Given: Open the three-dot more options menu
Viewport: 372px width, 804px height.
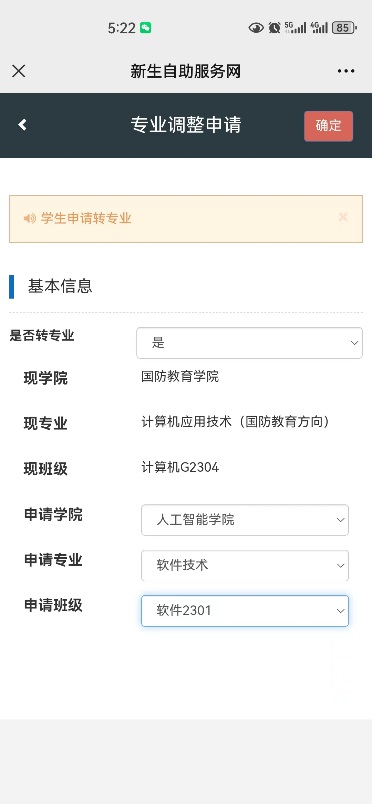Looking at the screenshot, I should coord(346,71).
